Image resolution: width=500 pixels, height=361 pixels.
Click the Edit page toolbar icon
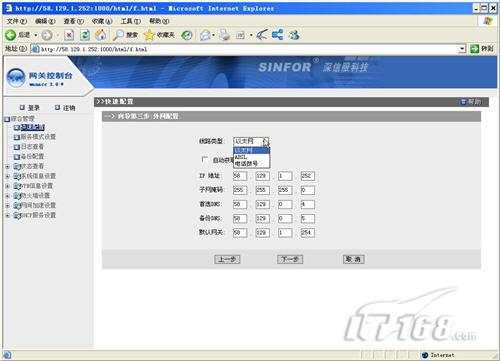pos(240,35)
